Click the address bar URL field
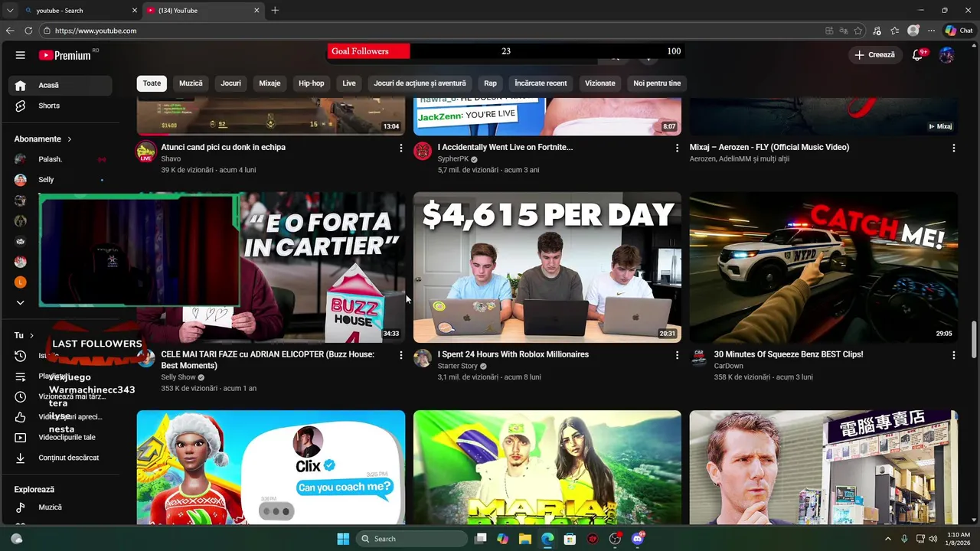This screenshot has width=980, height=551. pos(433,31)
